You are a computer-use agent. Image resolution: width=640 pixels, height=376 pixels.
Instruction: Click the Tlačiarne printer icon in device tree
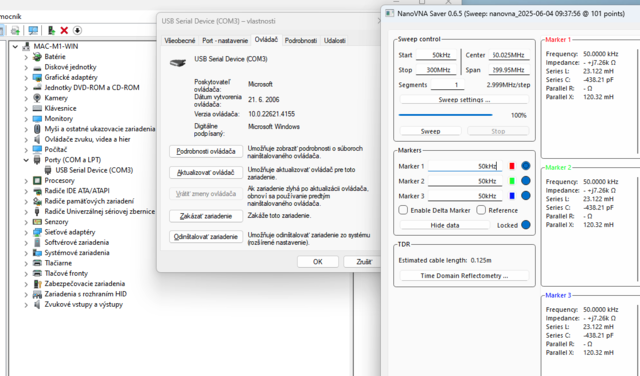click(x=37, y=263)
